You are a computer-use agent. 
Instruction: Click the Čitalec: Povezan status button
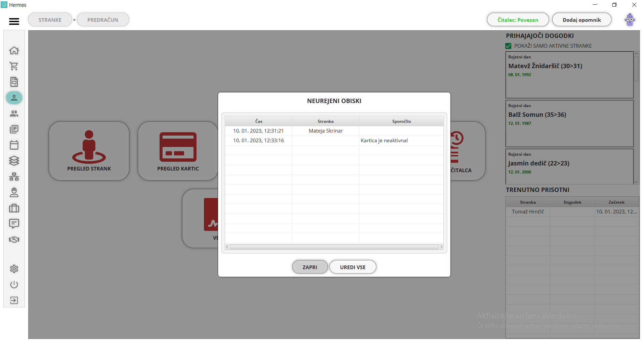518,20
